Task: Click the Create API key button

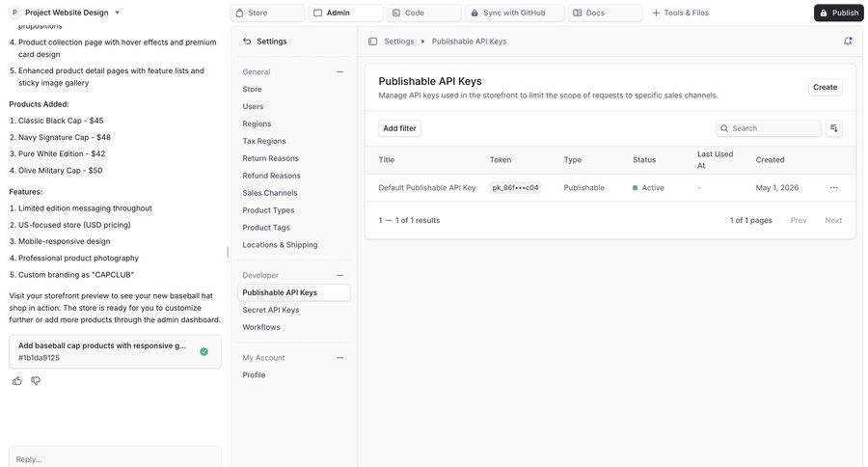Action: [x=825, y=87]
